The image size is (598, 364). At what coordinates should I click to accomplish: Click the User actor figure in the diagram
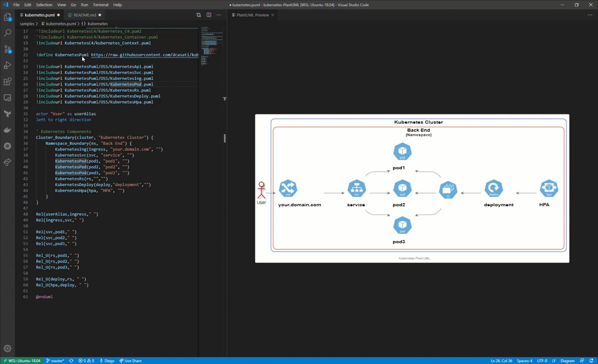[x=261, y=190]
